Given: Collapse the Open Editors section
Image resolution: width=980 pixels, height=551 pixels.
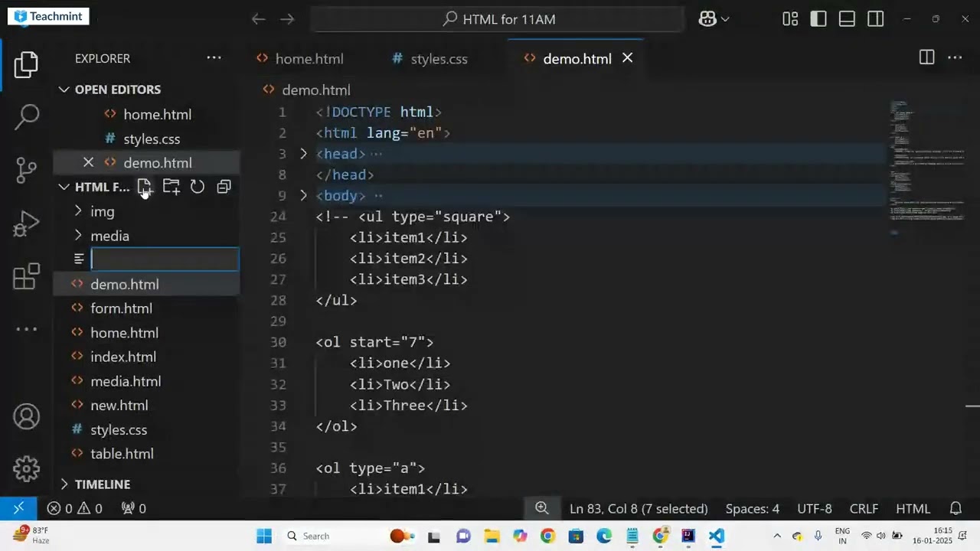Looking at the screenshot, I should [64, 90].
